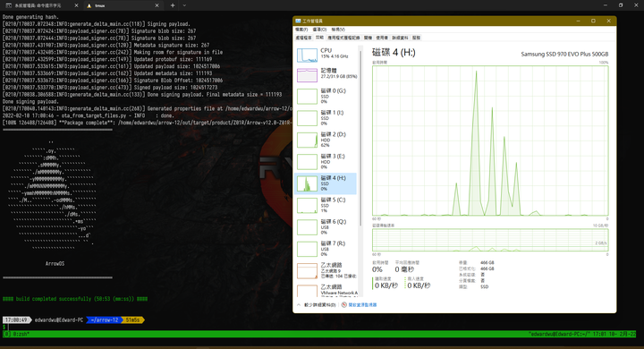The height and width of the screenshot is (349, 644).
Task: Click the resource monitor icon at bottom
Action: [x=344, y=305]
